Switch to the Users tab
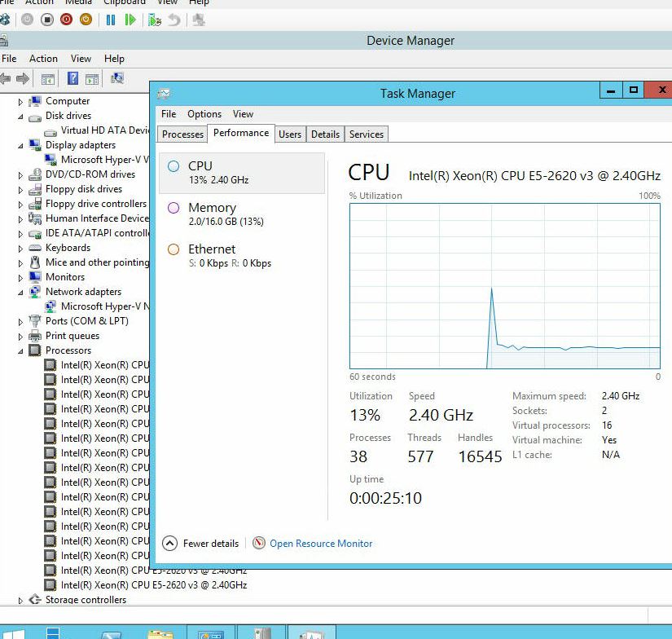Viewport: 672px width, 639px height. tap(290, 134)
